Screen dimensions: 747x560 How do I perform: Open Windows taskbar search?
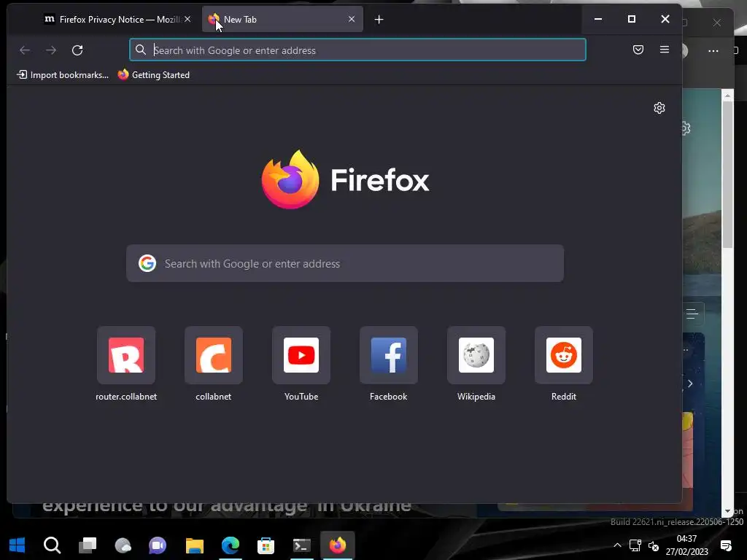point(52,545)
